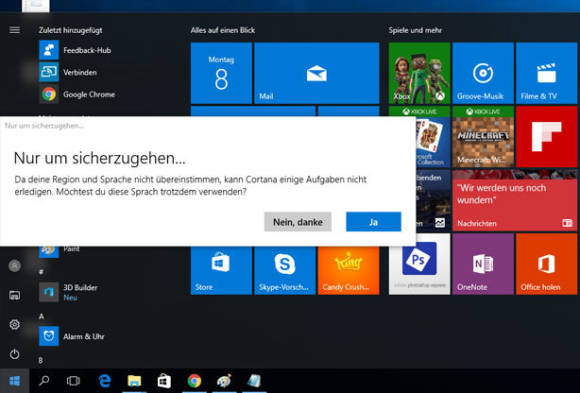Click the Zuletzt hinzugefügt heading
The width and height of the screenshot is (580, 393).
click(71, 30)
